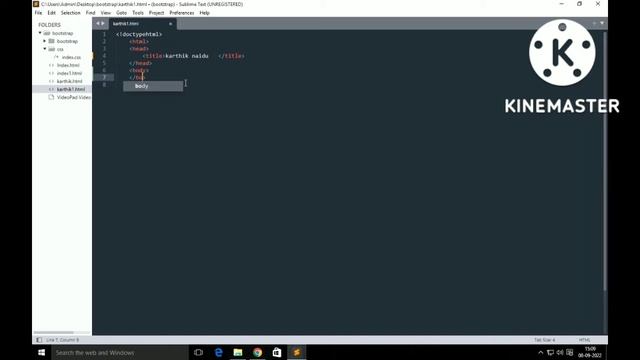Switch to the karthik1.html editor tab
640x360 pixels.
(x=126, y=24)
